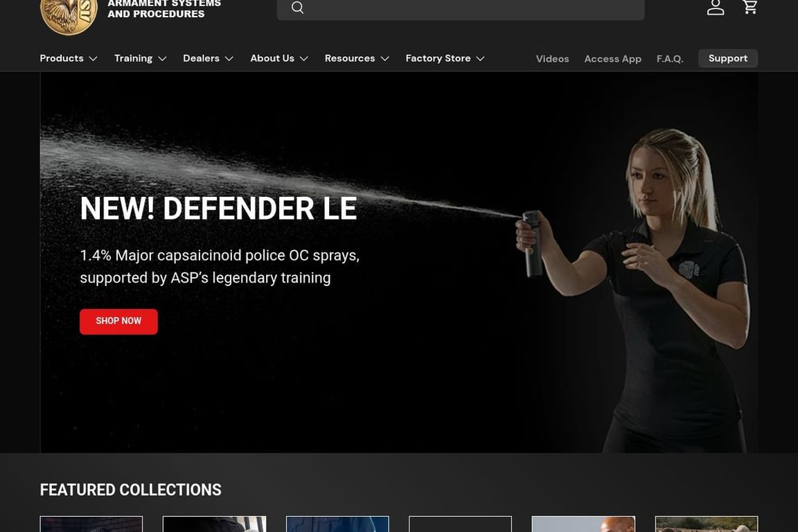Open the third featured collection thumbnail
The height and width of the screenshot is (532, 798).
tap(337, 524)
